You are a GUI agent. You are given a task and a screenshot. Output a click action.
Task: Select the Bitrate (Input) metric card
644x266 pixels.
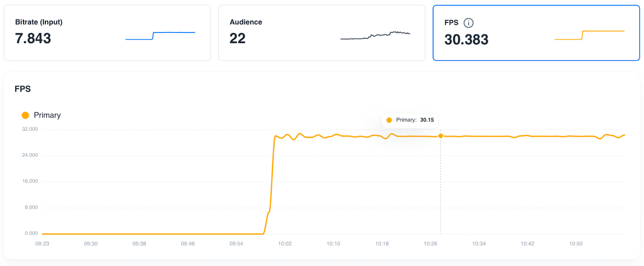click(107, 33)
